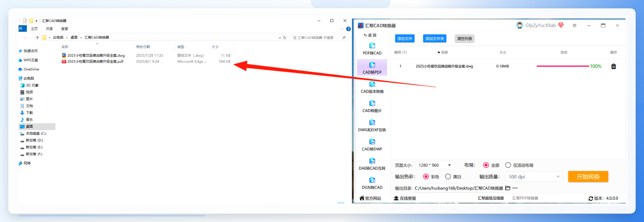This screenshot has height=222, width=644.
Task: Select the .dwg file in Explorer
Action: pos(93,55)
